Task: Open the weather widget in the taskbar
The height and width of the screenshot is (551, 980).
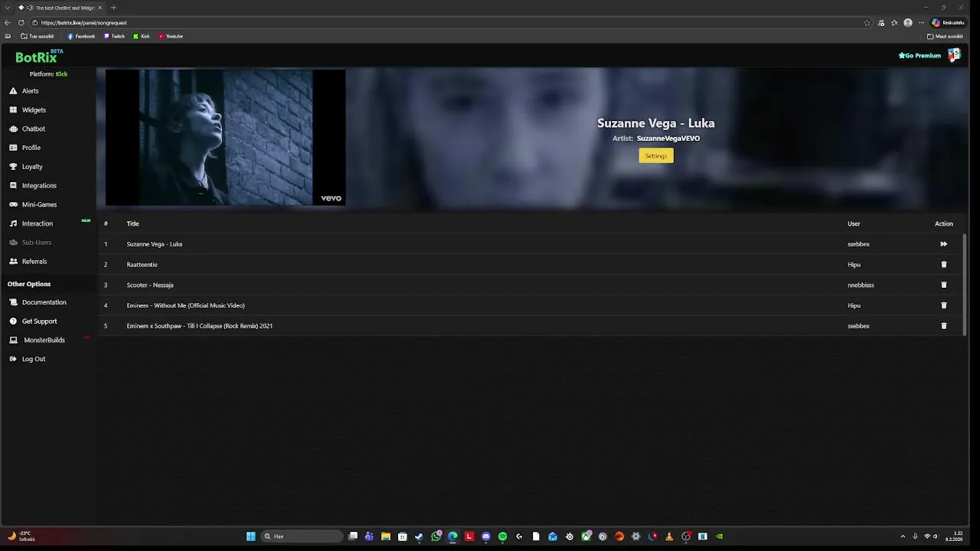Action: [x=21, y=536]
